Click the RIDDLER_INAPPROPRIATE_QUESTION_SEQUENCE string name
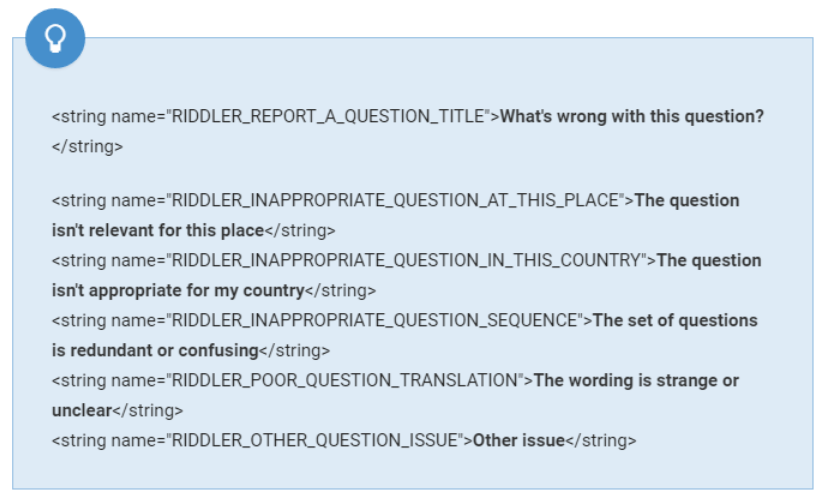Image resolution: width=825 pixels, height=501 pixels. [x=374, y=320]
